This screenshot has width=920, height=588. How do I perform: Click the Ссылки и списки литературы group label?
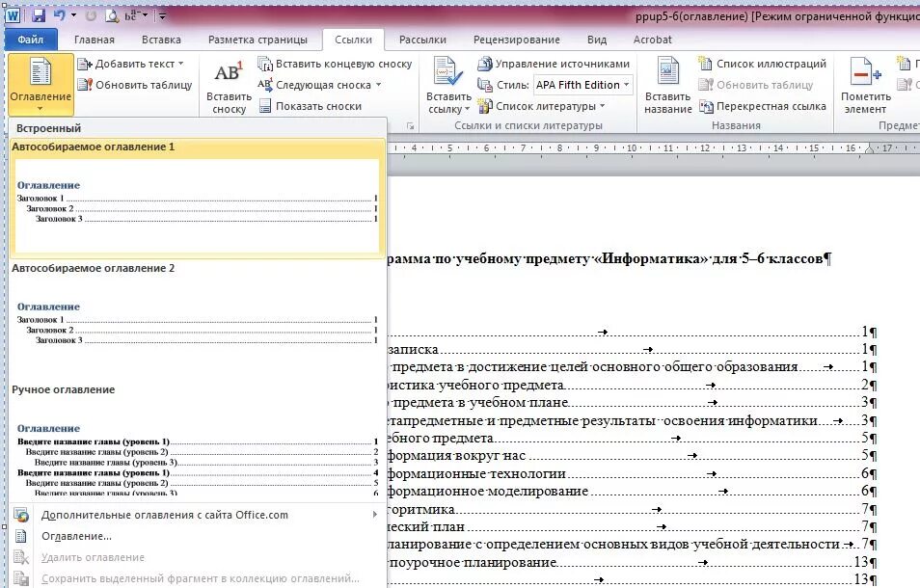coord(528,125)
